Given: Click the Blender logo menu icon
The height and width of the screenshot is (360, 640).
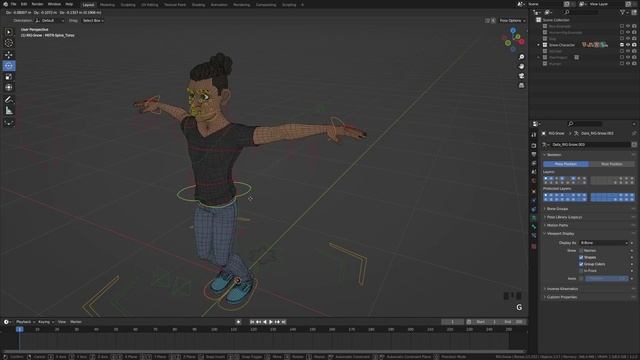Looking at the screenshot, I should click(x=5, y=4).
